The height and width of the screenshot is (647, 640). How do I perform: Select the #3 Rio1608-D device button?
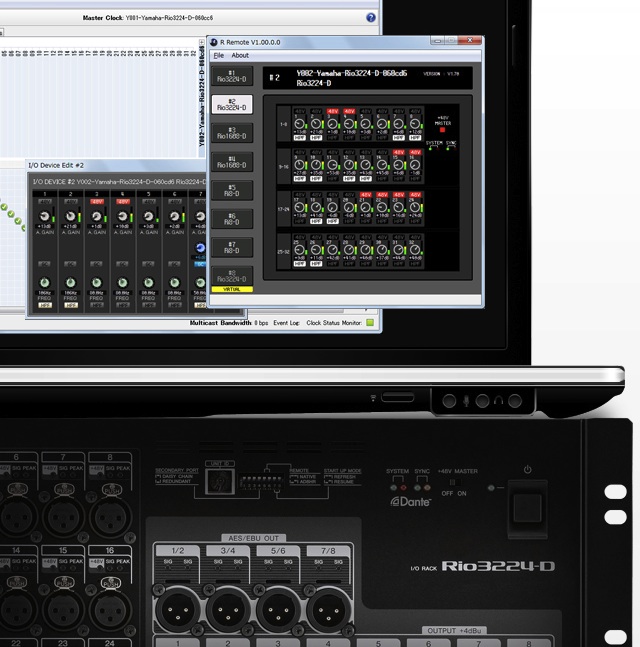pos(231,133)
